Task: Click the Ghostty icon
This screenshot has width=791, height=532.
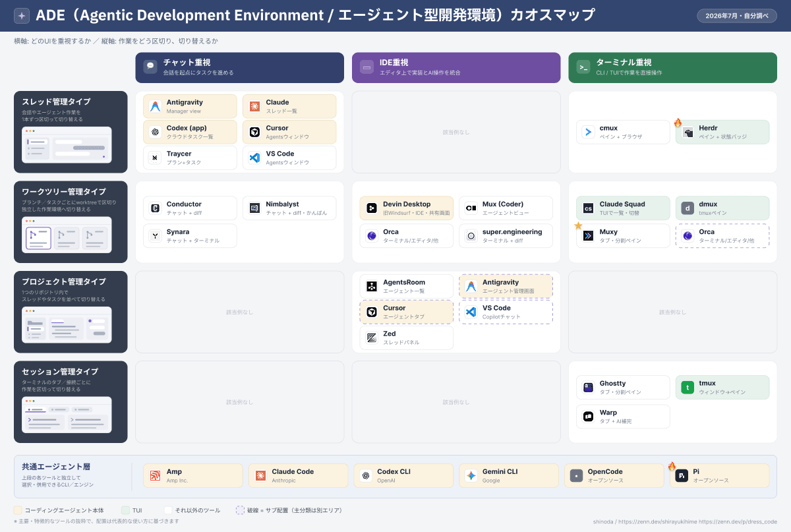Action: coord(589,388)
